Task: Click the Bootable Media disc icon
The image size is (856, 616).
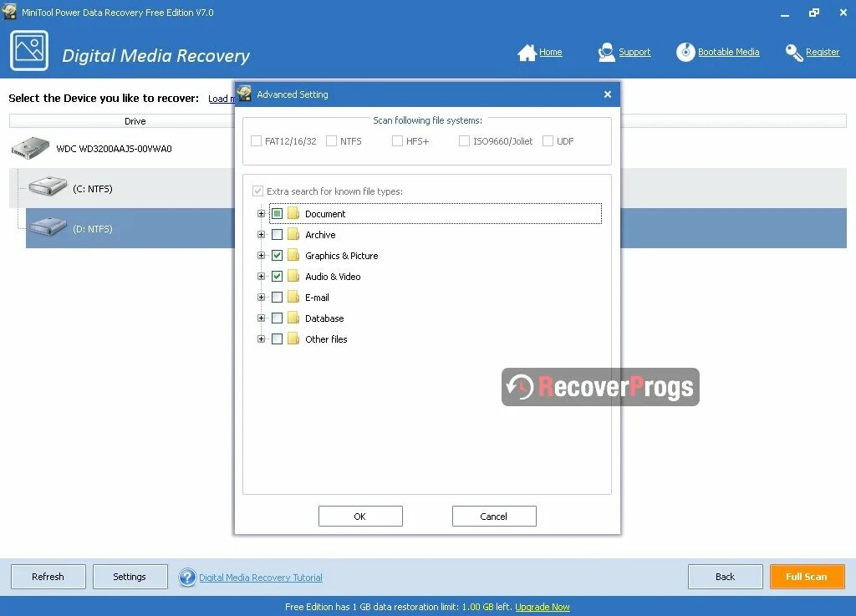Action: point(685,53)
